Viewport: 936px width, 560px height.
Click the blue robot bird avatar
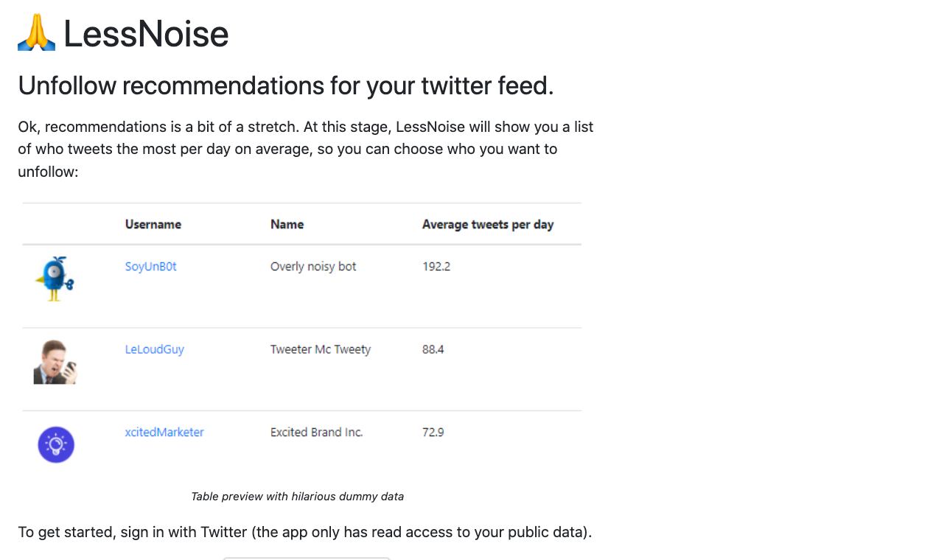(55, 279)
